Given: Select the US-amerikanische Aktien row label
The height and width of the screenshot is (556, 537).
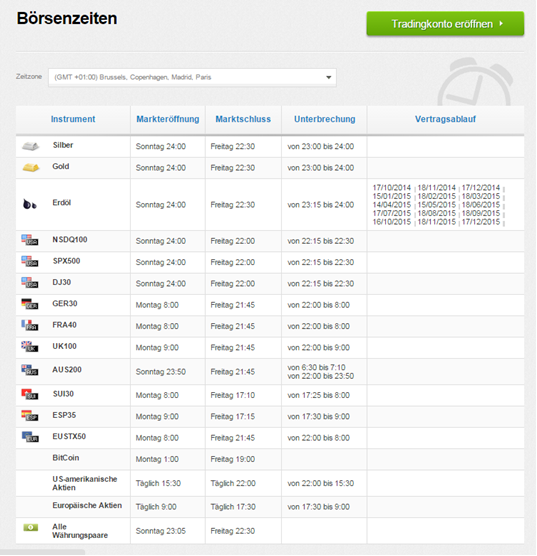Looking at the screenshot, I should point(85,483).
